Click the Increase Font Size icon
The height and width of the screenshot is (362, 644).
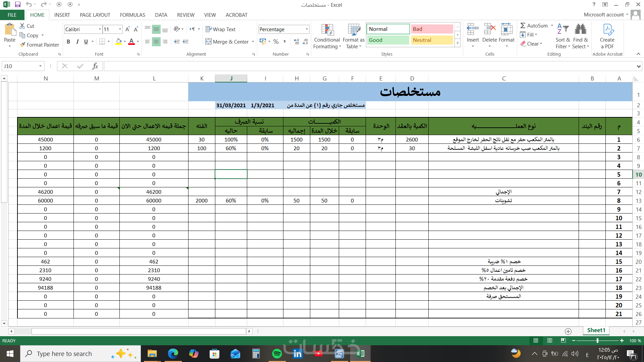[127, 29]
